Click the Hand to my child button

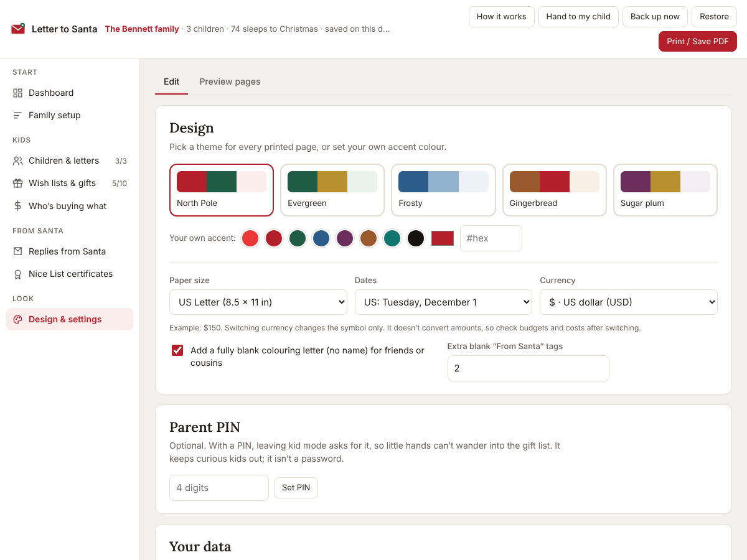coord(578,17)
